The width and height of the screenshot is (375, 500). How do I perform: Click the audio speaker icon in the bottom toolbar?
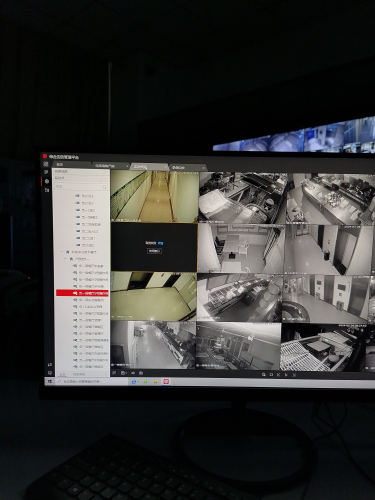(x=133, y=373)
